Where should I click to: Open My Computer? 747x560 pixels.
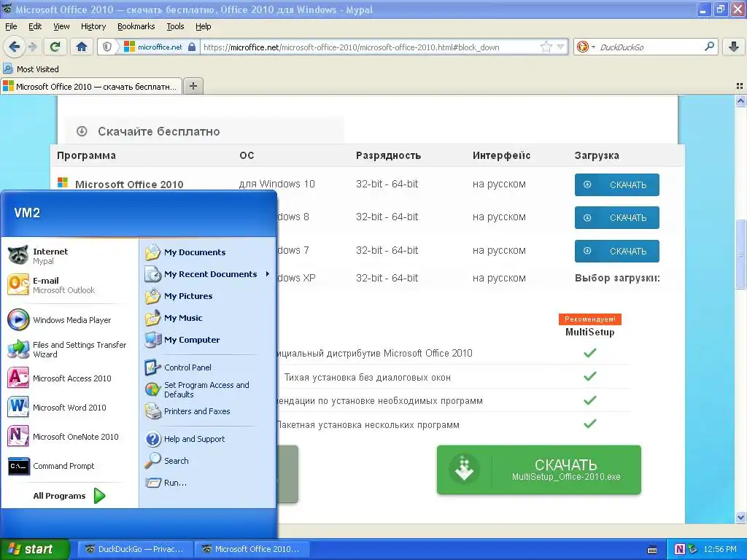point(208,340)
